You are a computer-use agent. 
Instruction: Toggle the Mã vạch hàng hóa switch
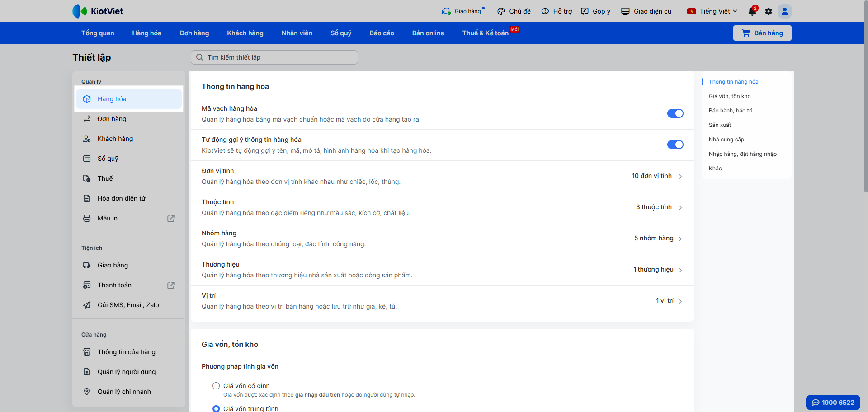pyautogui.click(x=675, y=113)
